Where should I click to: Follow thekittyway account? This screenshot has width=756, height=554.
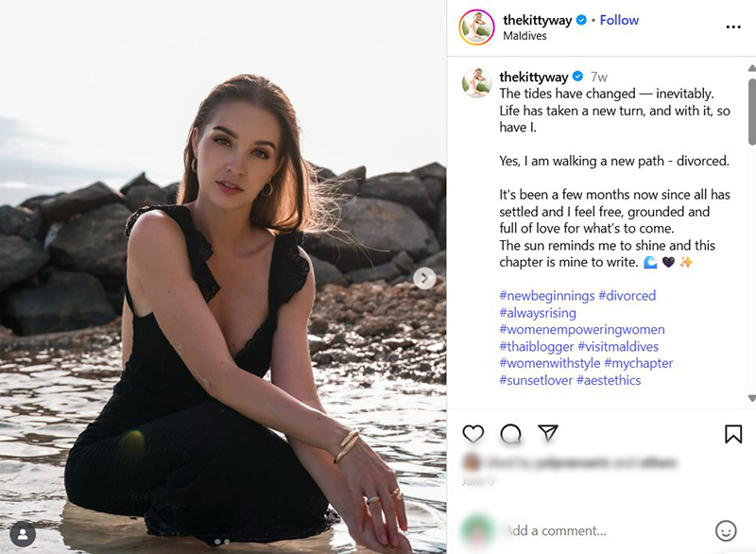coord(619,20)
